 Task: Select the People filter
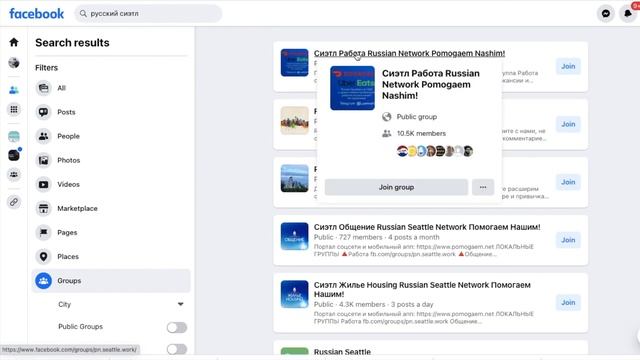(x=111, y=136)
